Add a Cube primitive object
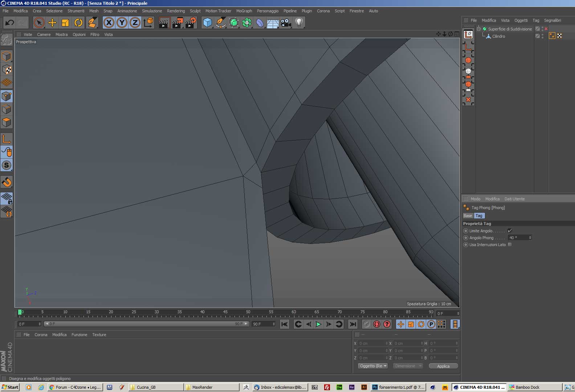This screenshot has width=575, height=392. tap(207, 23)
